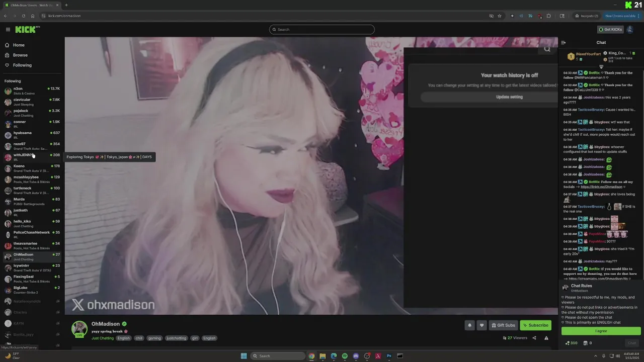Image resolution: width=644 pixels, height=362 pixels.
Task: Open n3on channel in Following list
Action: coord(32,91)
